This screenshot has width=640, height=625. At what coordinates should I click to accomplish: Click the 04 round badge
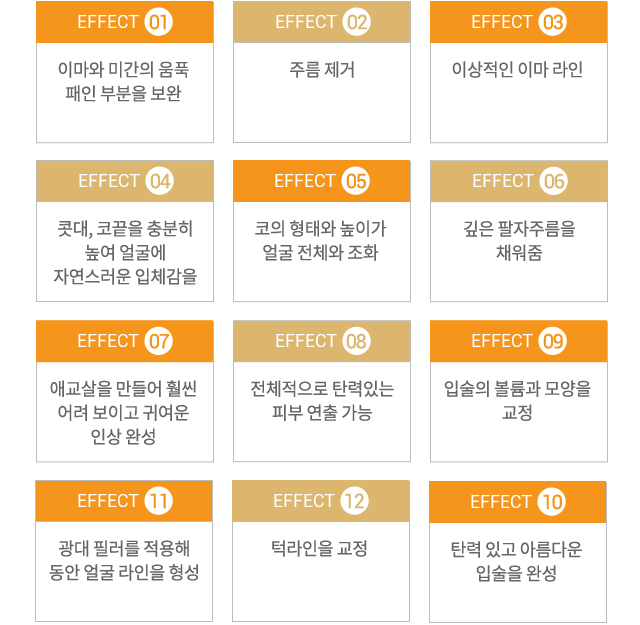159,181
